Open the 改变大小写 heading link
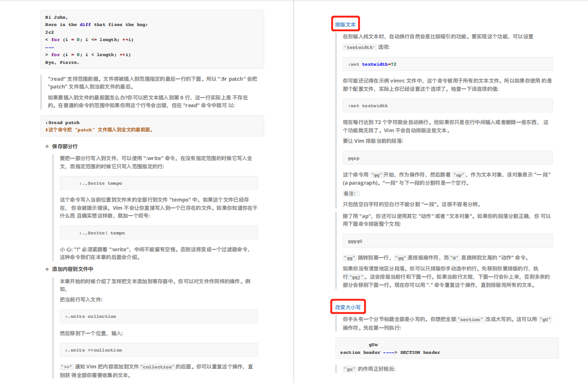The image size is (588, 383). (x=348, y=307)
